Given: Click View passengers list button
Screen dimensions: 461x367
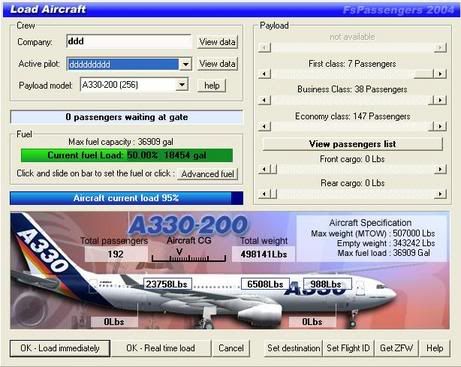Looking at the screenshot, I should coord(352,144).
